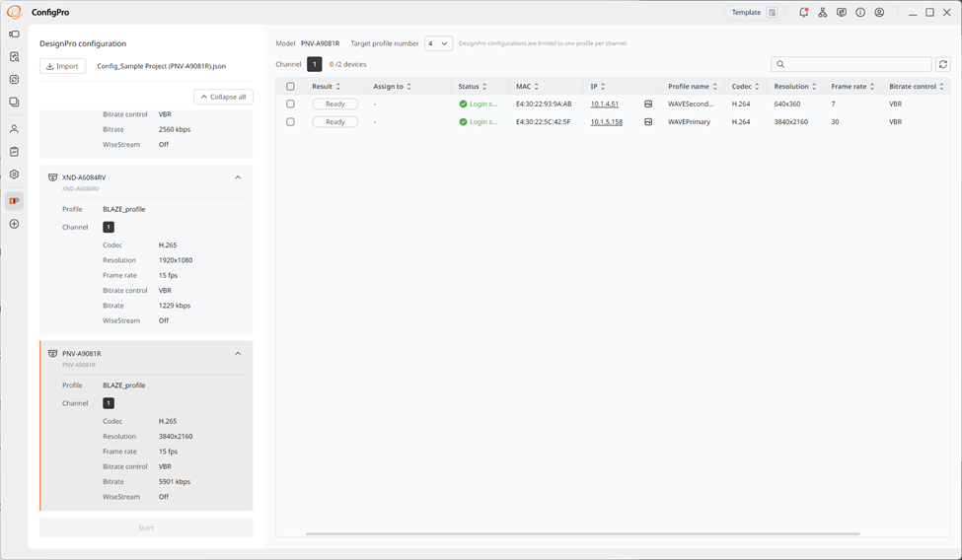962x560 pixels.
Task: Click the 5901 kbps bitrate value
Action: [x=175, y=482]
